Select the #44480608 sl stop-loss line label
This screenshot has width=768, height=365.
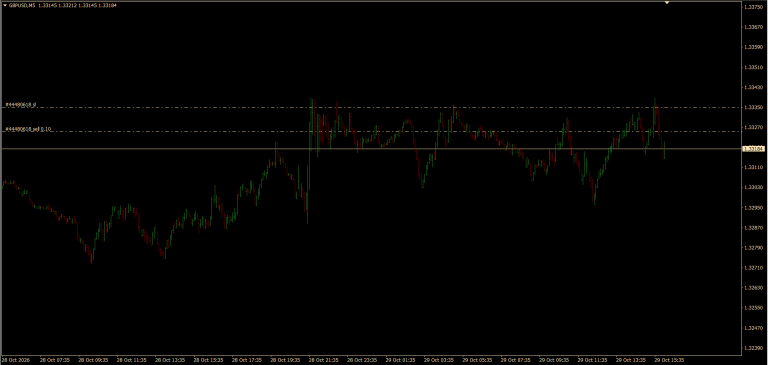click(x=21, y=104)
